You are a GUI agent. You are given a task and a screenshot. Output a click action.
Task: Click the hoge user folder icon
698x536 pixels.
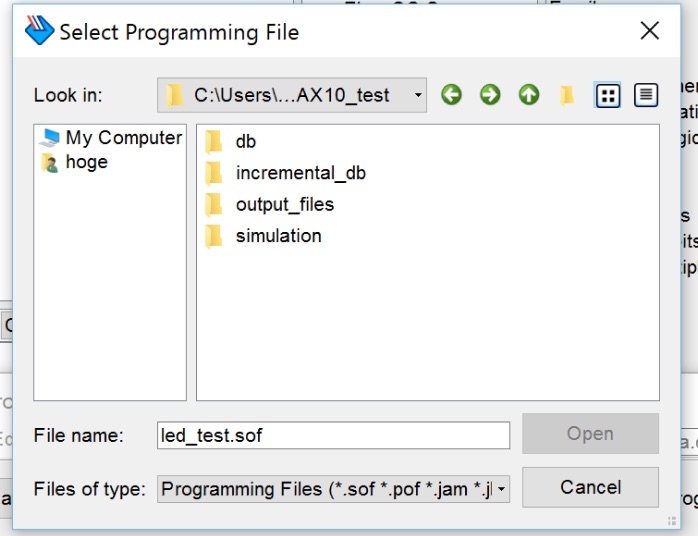point(50,163)
